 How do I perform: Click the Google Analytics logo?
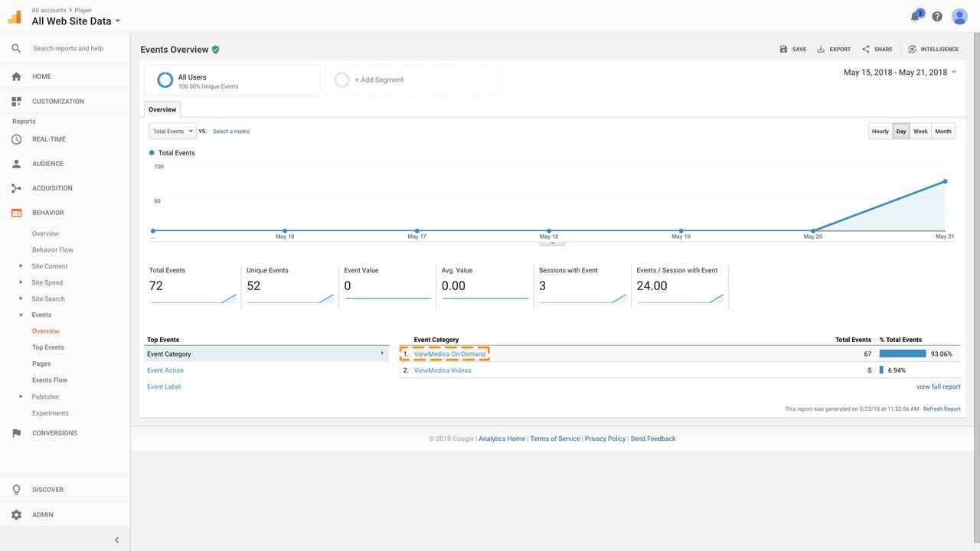click(x=12, y=15)
